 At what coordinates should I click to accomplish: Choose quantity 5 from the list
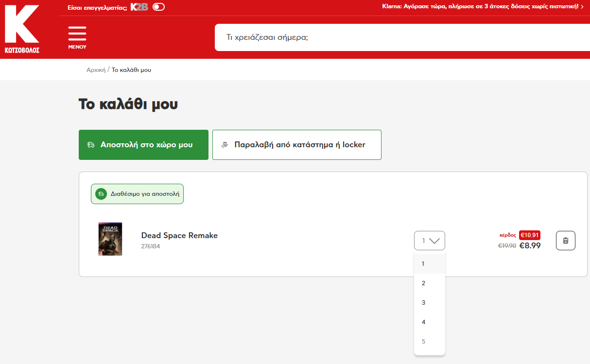[x=430, y=342]
